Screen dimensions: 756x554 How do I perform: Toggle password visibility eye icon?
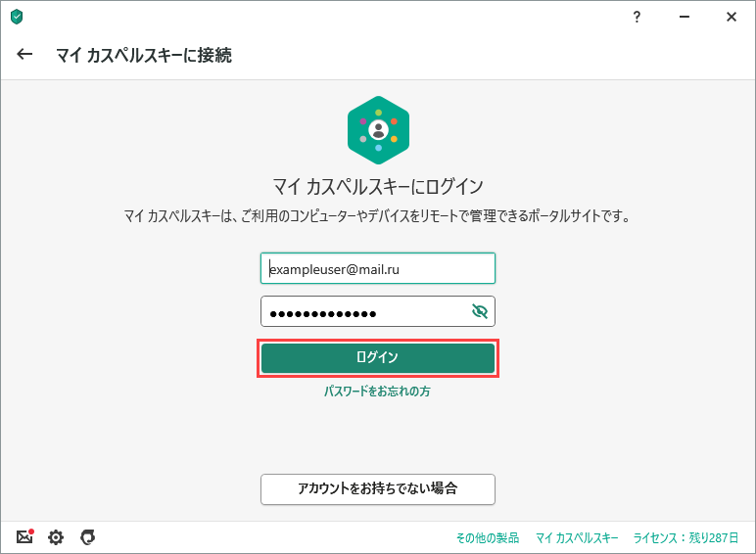(480, 311)
